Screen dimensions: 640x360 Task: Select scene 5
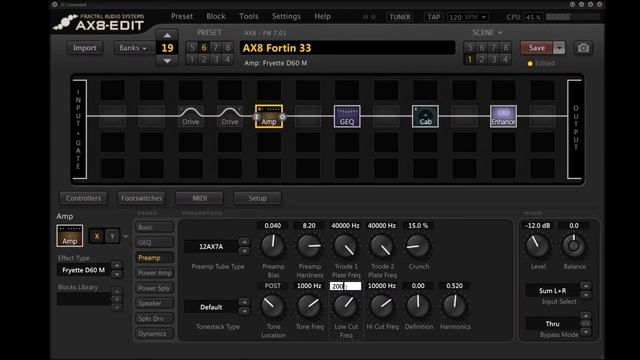469,47
